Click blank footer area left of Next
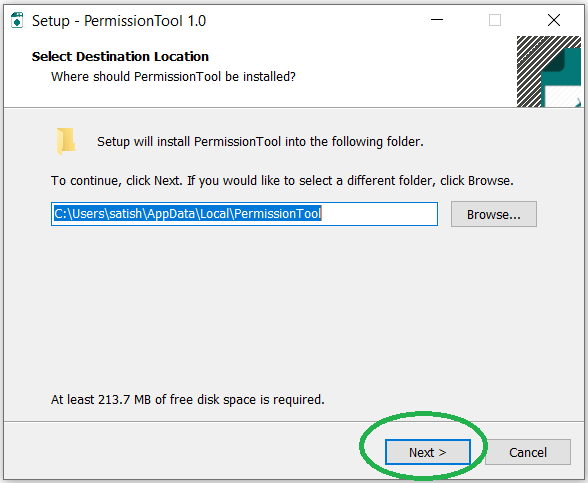The width and height of the screenshot is (588, 483). [x=180, y=452]
